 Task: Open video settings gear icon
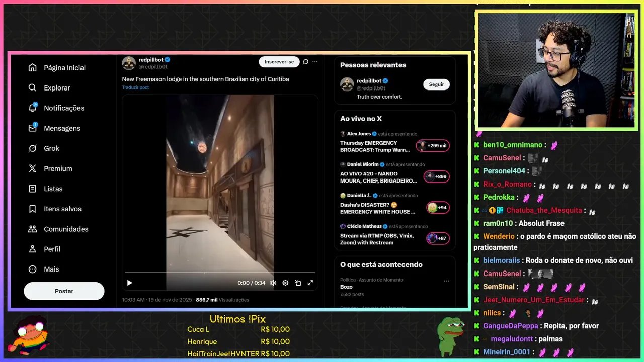click(285, 283)
